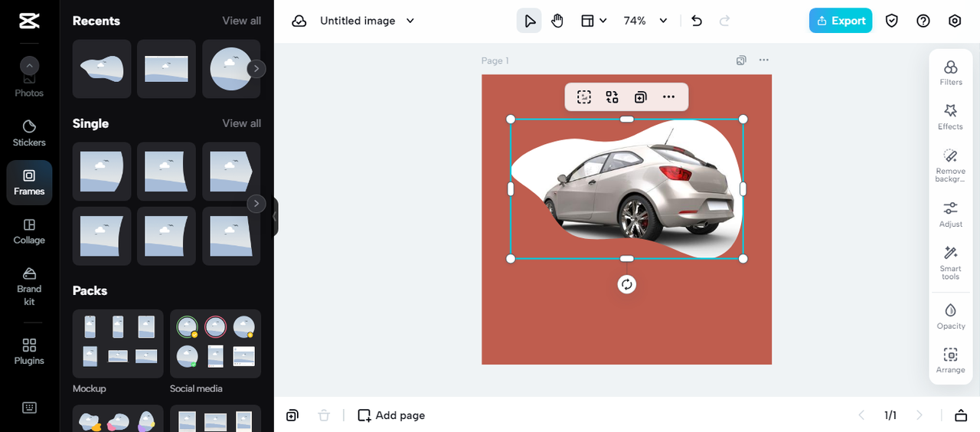Open the Untitled image title dropdown
This screenshot has height=432, width=980.
point(367,21)
